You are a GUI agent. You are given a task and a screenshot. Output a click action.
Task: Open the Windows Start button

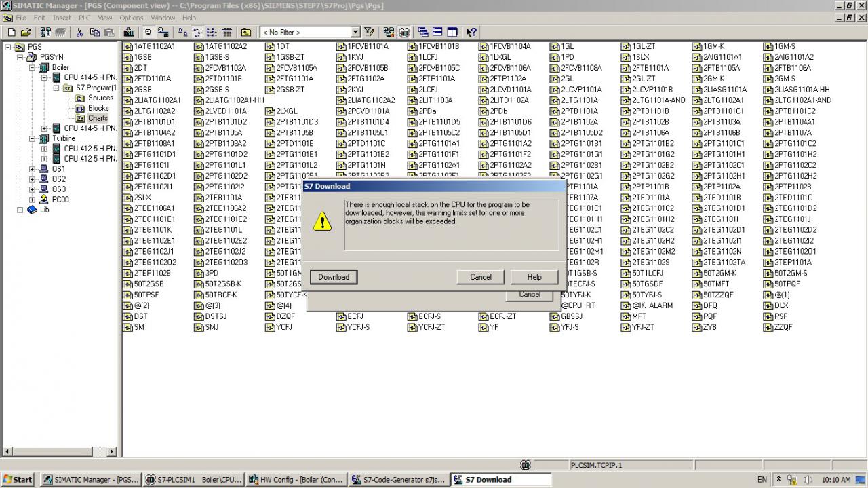18,479
